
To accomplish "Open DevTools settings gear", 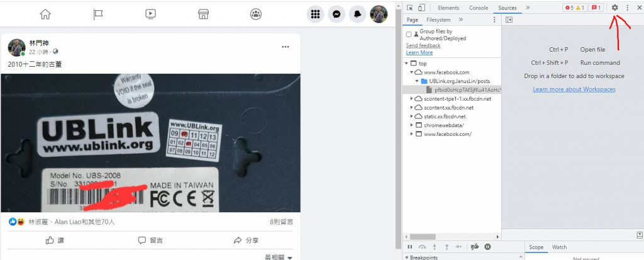I will click(x=615, y=8).
